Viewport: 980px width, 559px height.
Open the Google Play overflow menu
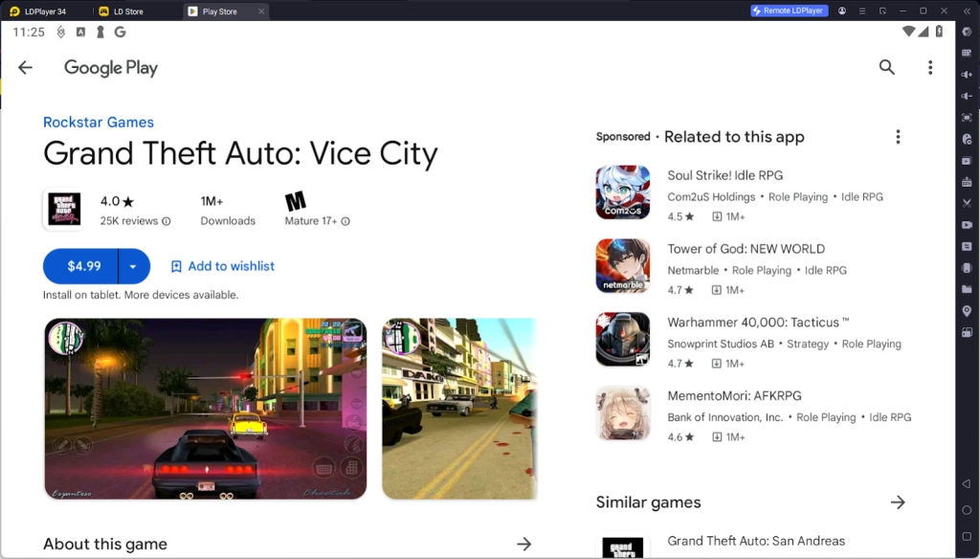pyautogui.click(x=929, y=67)
